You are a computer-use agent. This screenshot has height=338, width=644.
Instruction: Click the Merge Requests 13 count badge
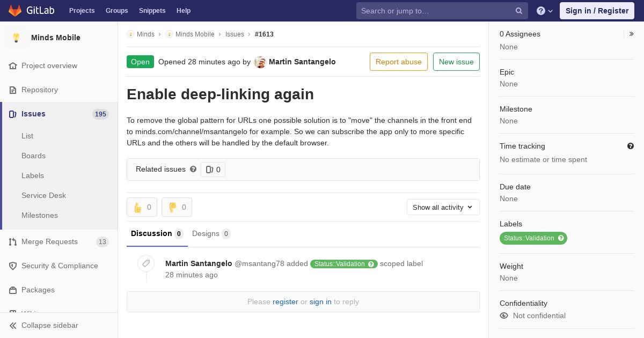[x=103, y=242]
